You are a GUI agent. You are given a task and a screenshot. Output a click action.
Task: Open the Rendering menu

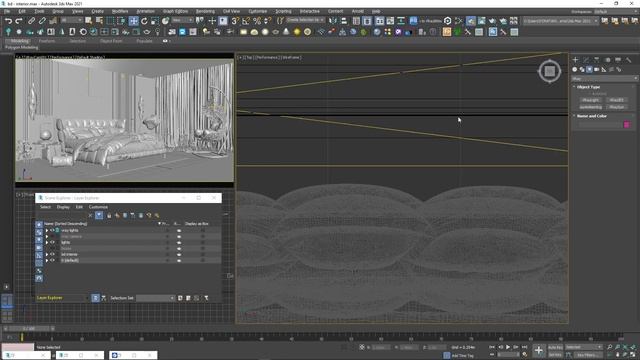click(205, 11)
